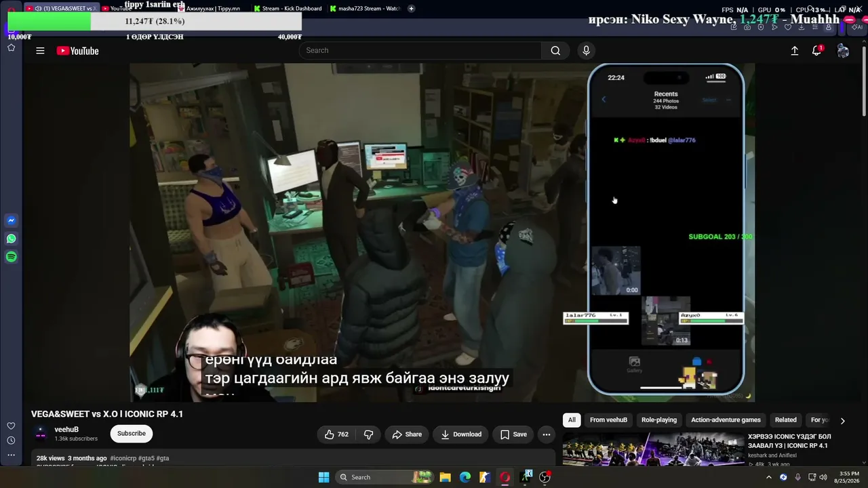
Task: Click the Windows taskbar search box
Action: click(x=385, y=477)
